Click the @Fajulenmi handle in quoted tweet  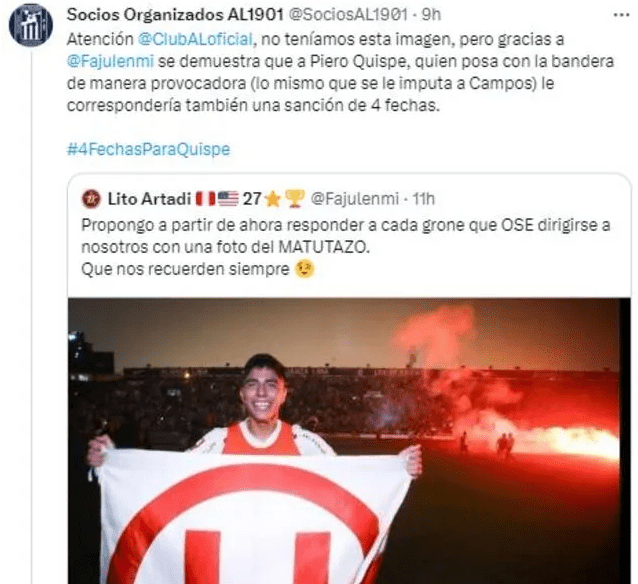click(x=354, y=199)
